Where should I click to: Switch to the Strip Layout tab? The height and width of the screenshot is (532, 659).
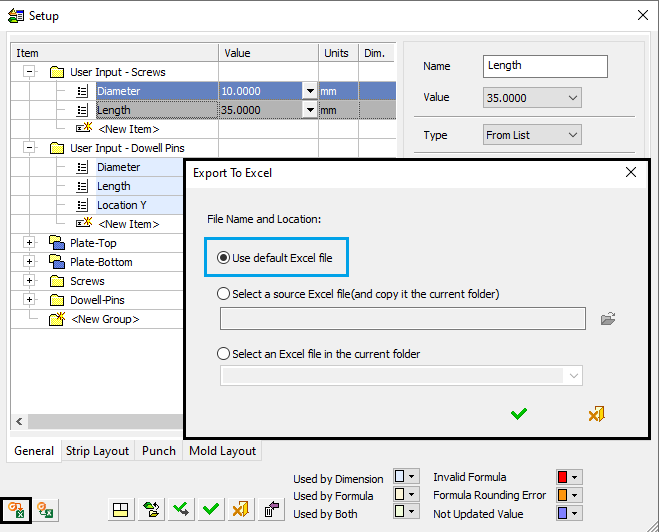point(98,451)
